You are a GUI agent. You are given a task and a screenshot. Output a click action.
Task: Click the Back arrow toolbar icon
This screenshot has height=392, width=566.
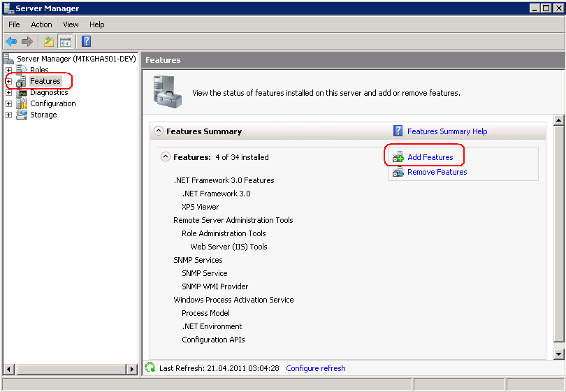pos(12,41)
